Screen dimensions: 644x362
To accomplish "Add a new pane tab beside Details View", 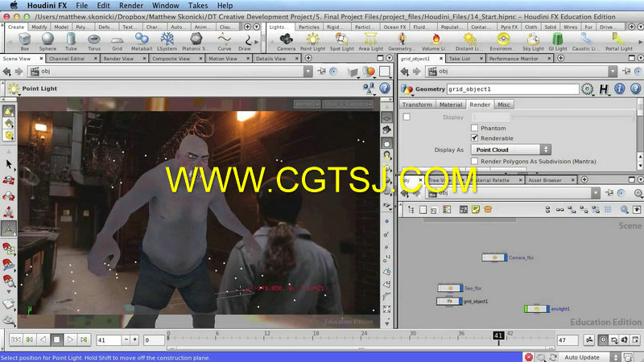I will pos(308,58).
